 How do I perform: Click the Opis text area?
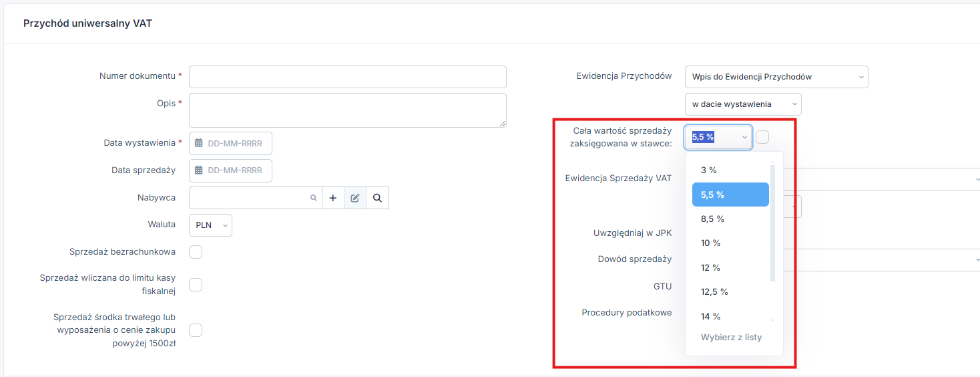(x=348, y=110)
